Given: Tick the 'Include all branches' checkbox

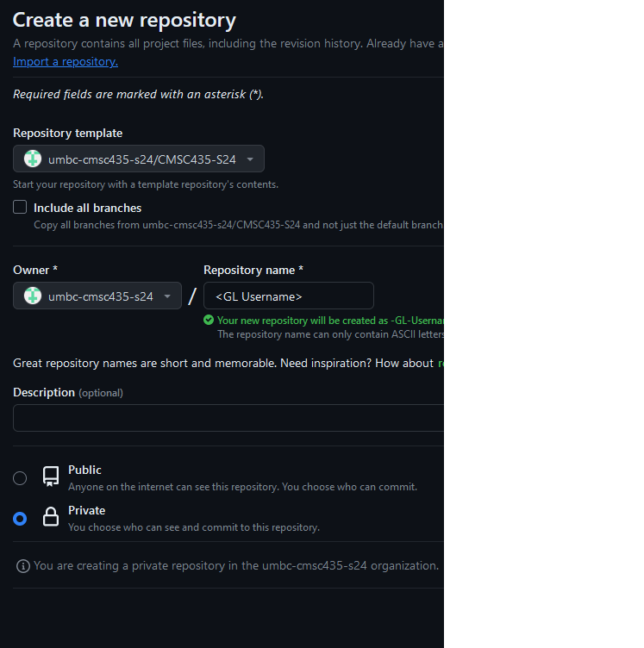Looking at the screenshot, I should (x=20, y=207).
